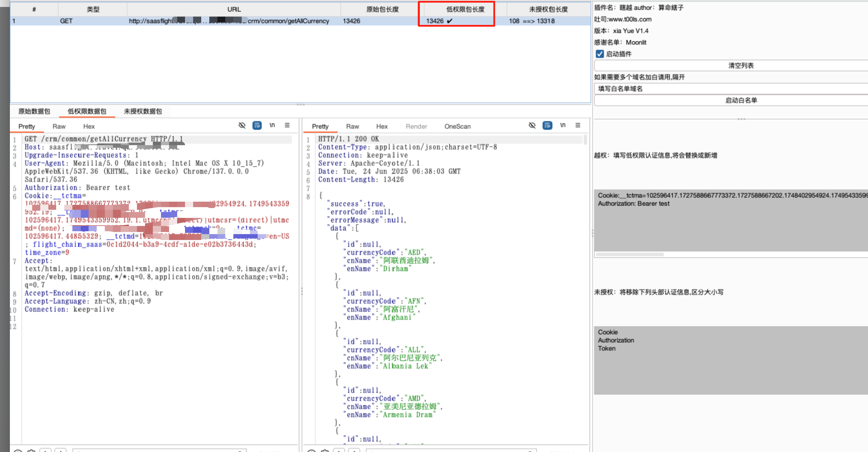Switch the response view to the Hex tab
Screen dimensions: 868x452
click(381, 127)
